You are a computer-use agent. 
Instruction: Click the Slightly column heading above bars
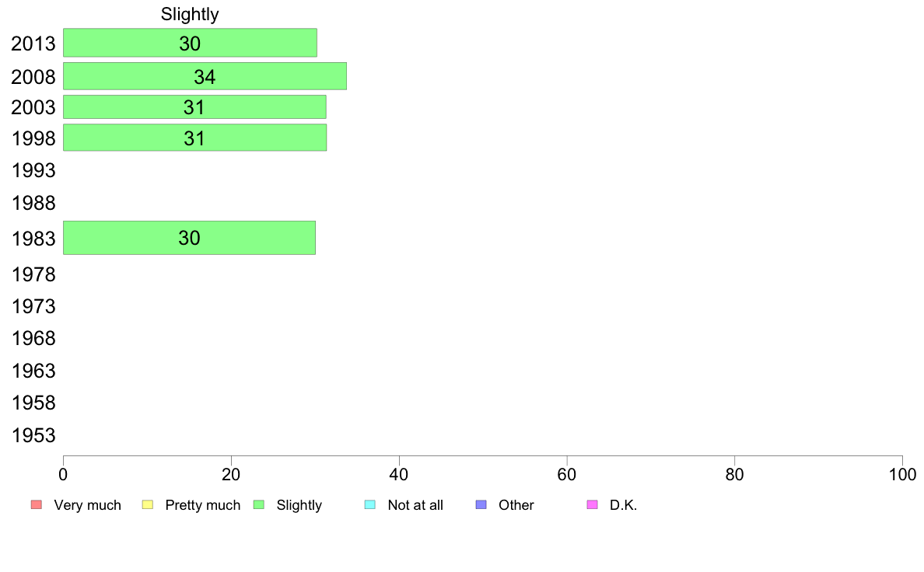(x=190, y=14)
